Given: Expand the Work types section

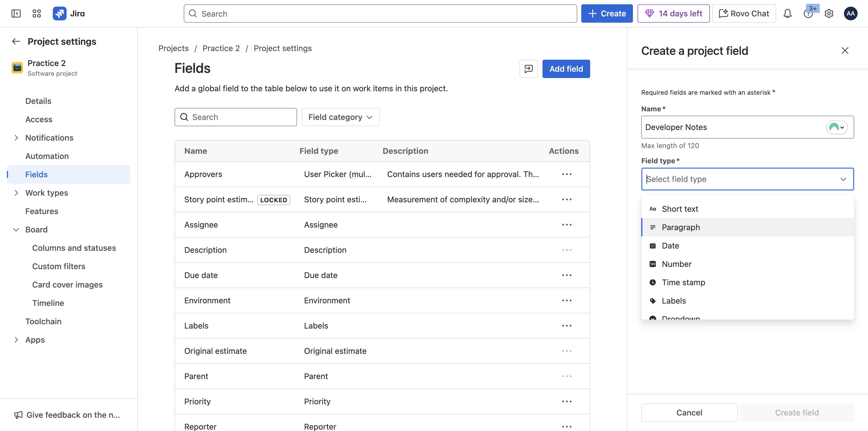Looking at the screenshot, I should coord(16,193).
